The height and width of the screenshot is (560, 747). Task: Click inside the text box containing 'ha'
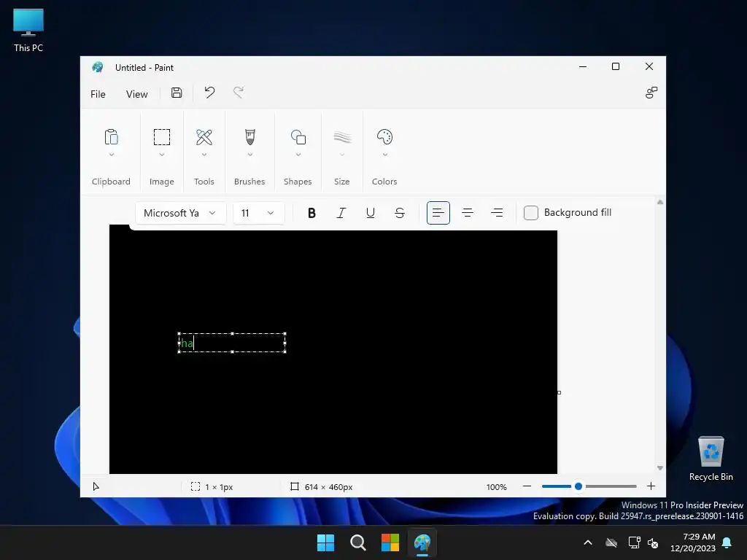click(232, 343)
